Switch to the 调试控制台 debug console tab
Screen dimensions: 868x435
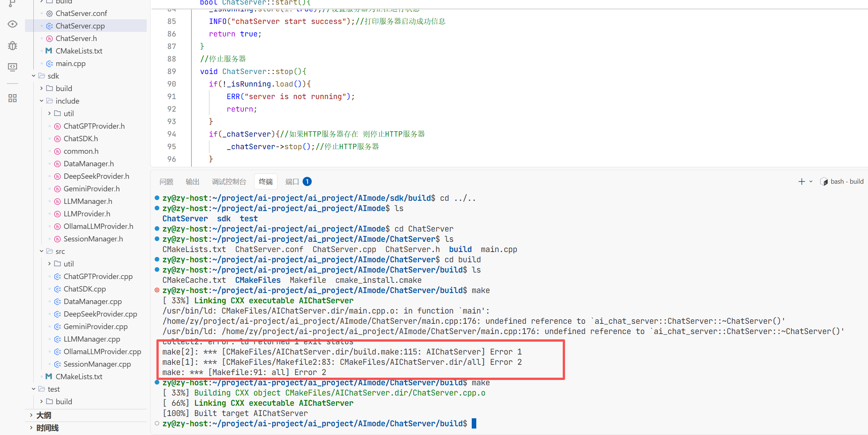(229, 182)
